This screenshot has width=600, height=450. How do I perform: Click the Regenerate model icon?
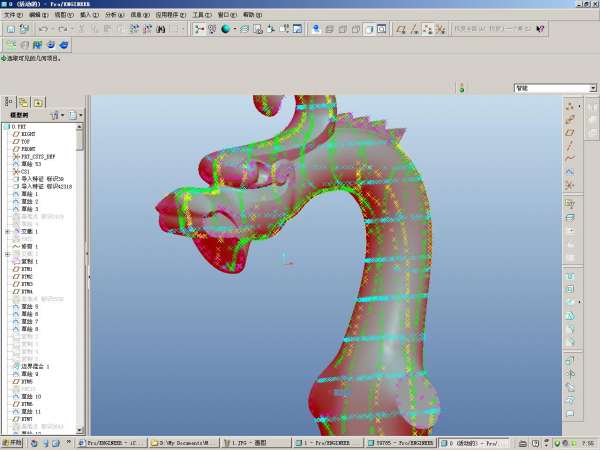tap(134, 29)
